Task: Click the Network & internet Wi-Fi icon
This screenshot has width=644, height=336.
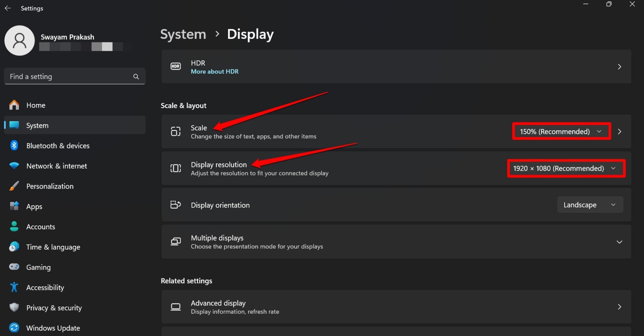Action: (x=14, y=166)
